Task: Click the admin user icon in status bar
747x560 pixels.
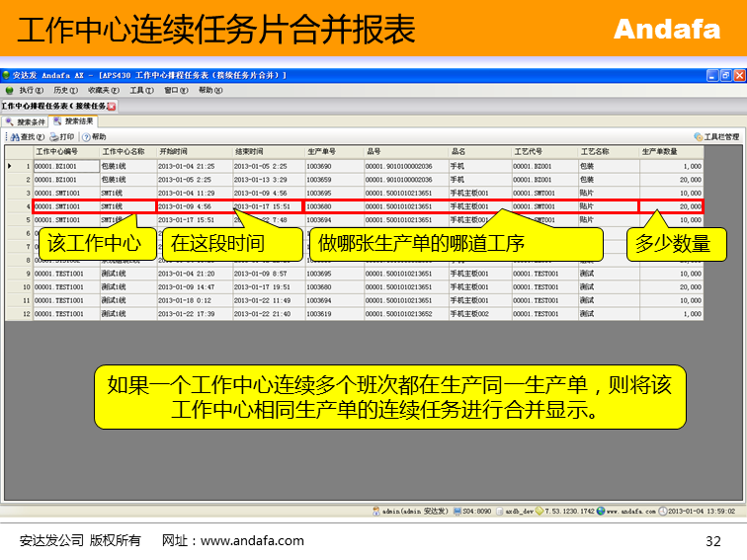Action: click(x=376, y=512)
